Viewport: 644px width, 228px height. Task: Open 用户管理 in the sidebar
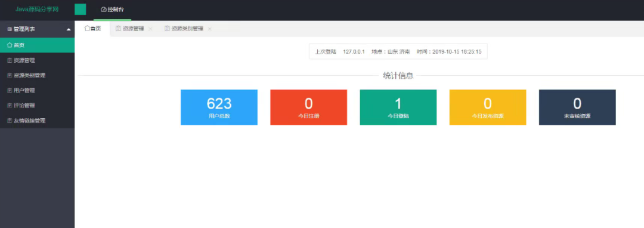(x=38, y=90)
